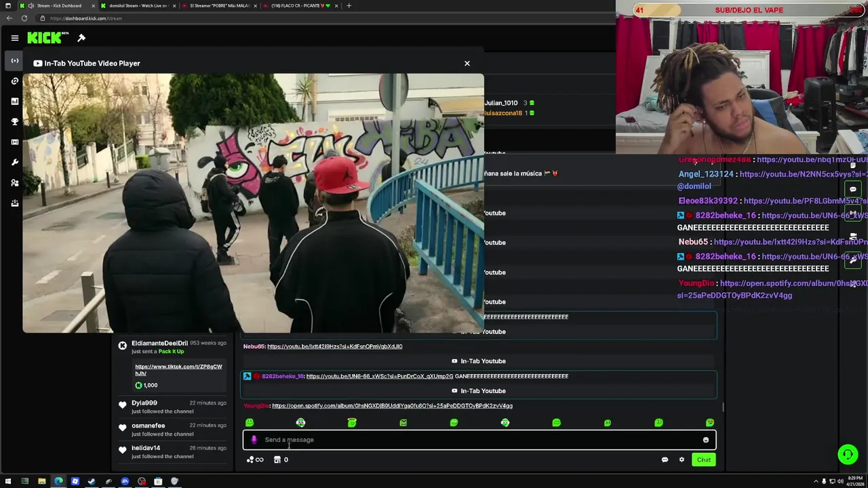Switch to FLACO CR - PICANTE browser tab

pos(300,5)
